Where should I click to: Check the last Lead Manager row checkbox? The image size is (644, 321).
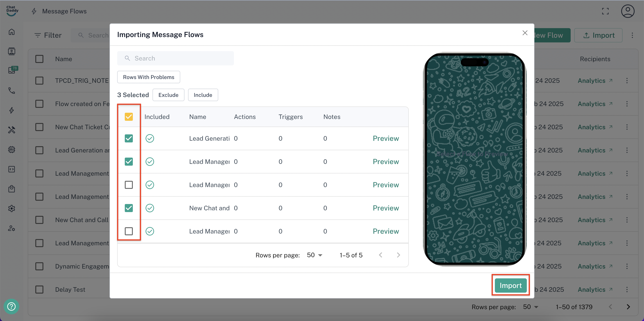(x=129, y=231)
